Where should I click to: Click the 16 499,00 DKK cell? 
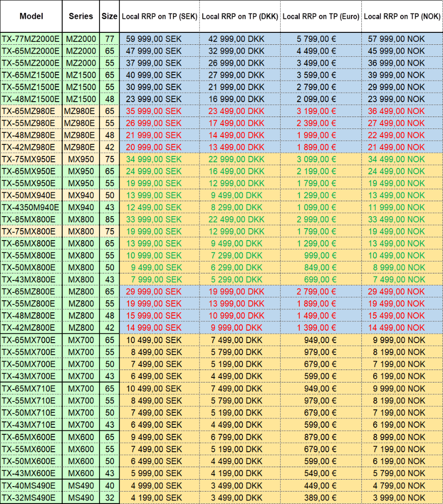tap(239, 171)
